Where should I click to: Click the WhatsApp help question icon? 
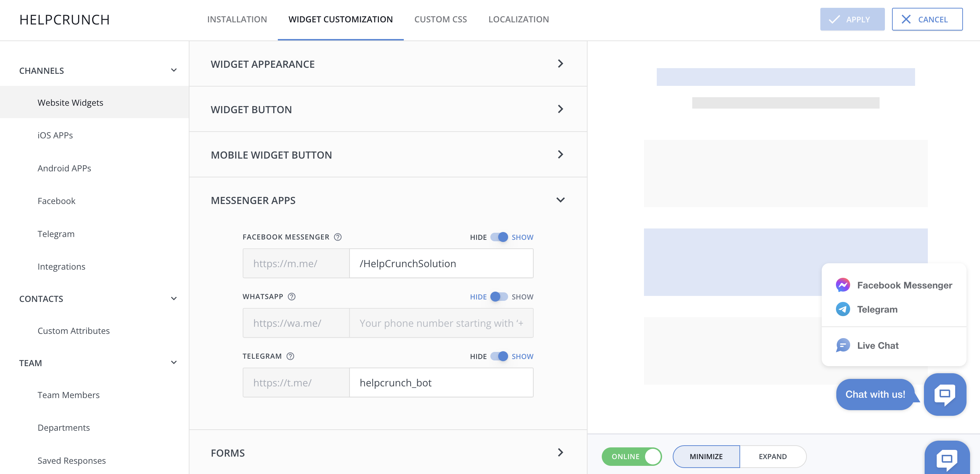tap(291, 297)
